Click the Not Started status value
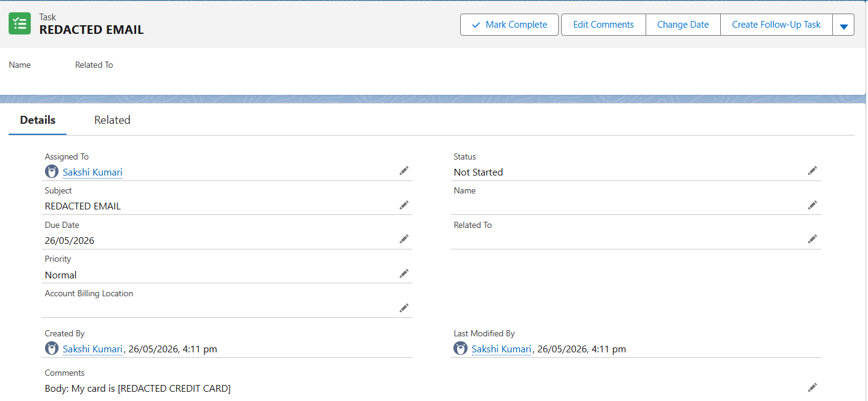Image resolution: width=868 pixels, height=401 pixels. 478,172
